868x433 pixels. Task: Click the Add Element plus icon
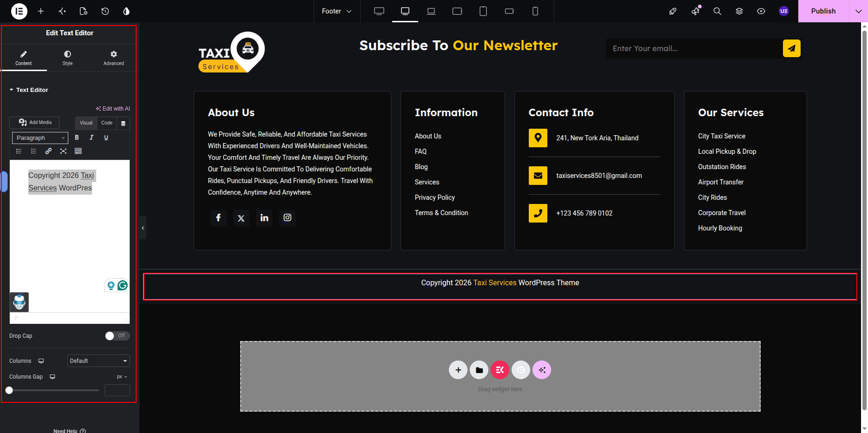[41, 11]
